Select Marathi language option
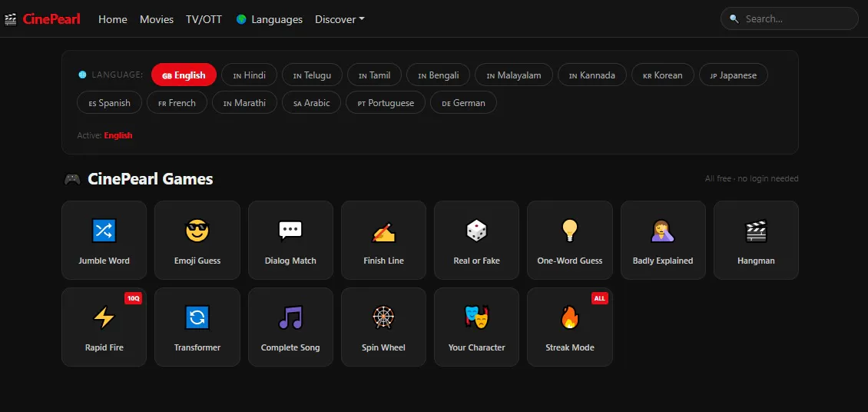868x412 pixels. pos(245,102)
